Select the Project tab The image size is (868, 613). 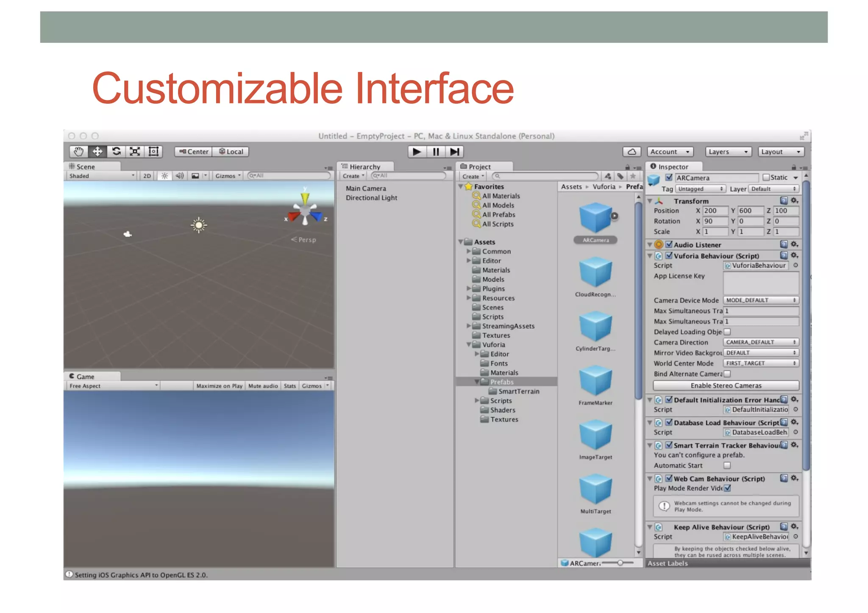pyautogui.click(x=484, y=166)
